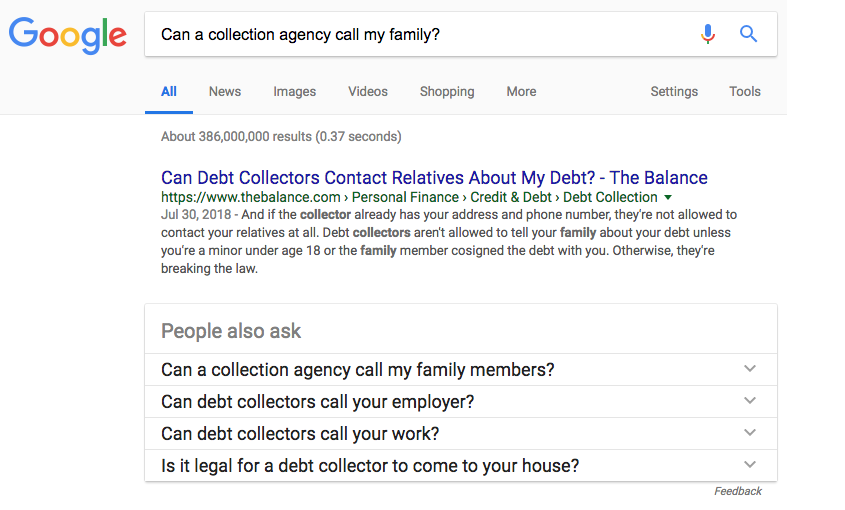Expand 'Is it legal for a debt collector' question
The width and height of the screenshot is (845, 510).
(x=461, y=465)
